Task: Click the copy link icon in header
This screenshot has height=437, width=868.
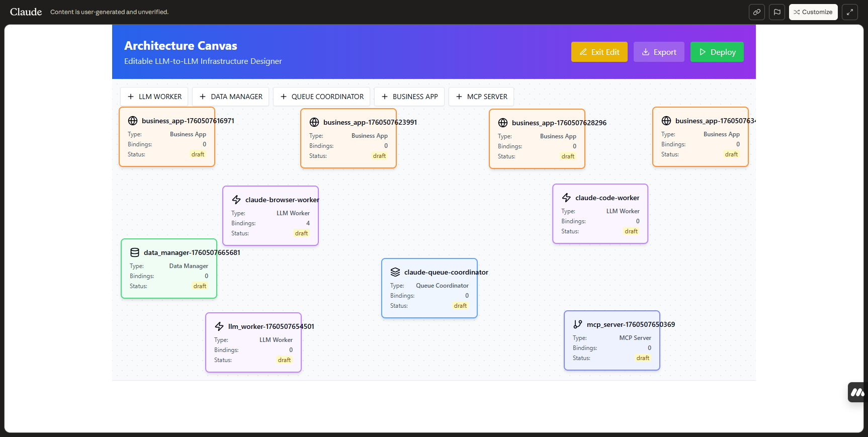Action: coord(756,12)
